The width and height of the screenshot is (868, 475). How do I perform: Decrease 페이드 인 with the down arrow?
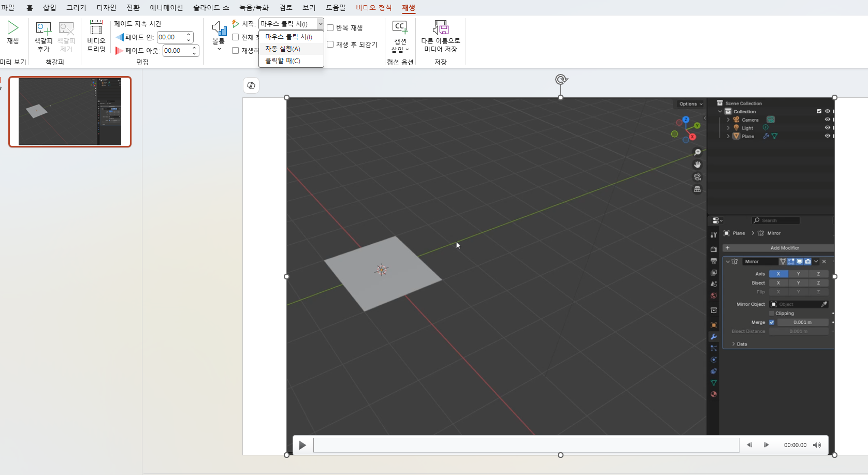click(189, 40)
